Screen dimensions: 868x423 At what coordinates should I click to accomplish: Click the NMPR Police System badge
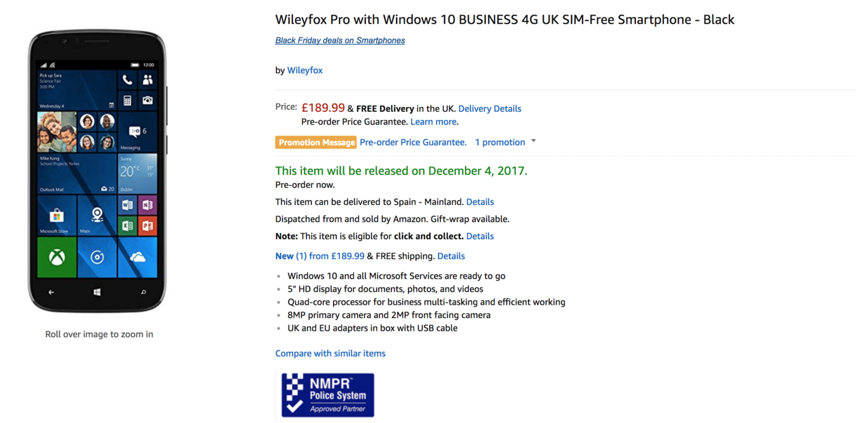click(x=327, y=394)
